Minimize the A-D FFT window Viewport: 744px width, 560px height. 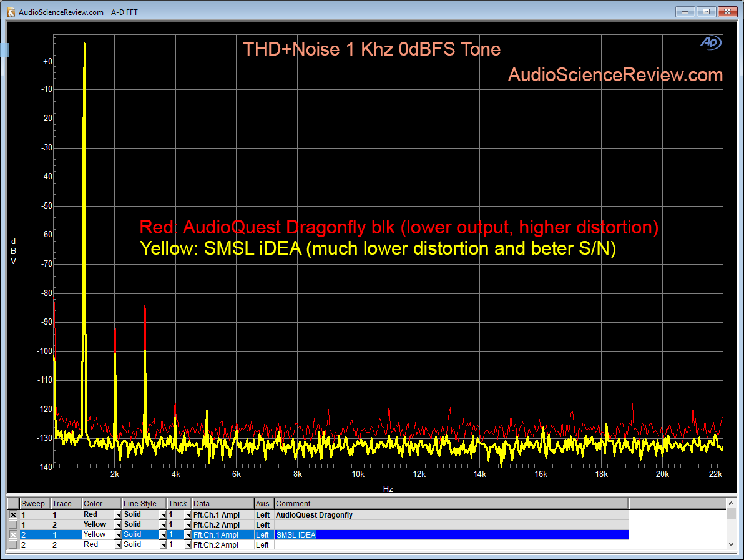pyautogui.click(x=685, y=12)
